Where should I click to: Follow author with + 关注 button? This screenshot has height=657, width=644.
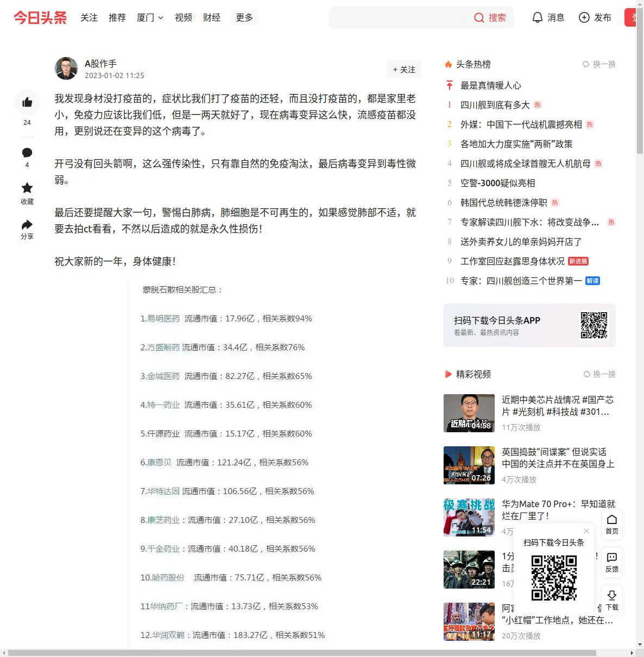click(x=404, y=70)
